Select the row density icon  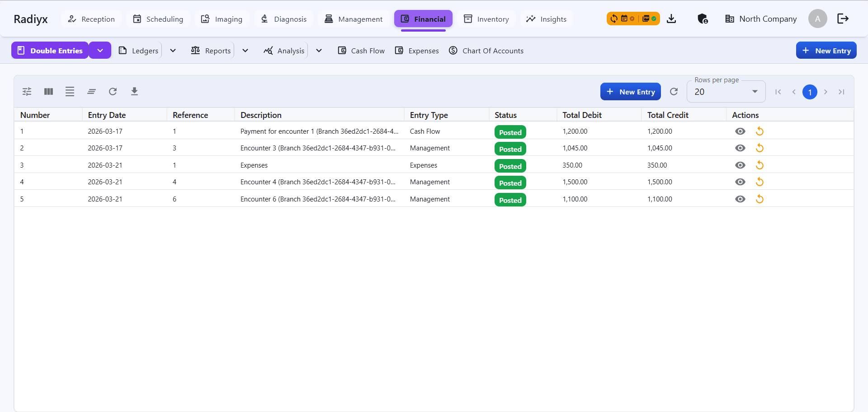click(x=70, y=91)
